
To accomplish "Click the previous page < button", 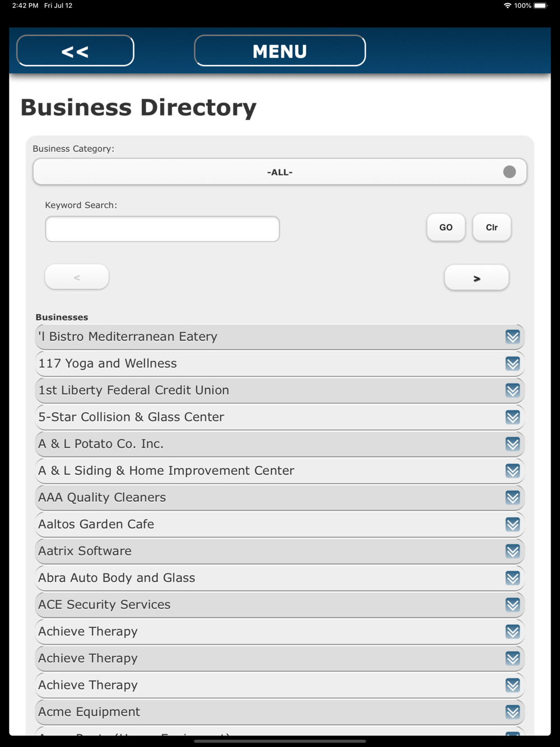I will coord(77,277).
